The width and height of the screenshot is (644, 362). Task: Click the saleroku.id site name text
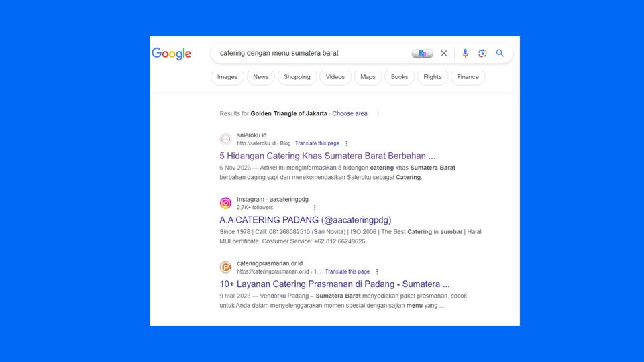point(252,135)
